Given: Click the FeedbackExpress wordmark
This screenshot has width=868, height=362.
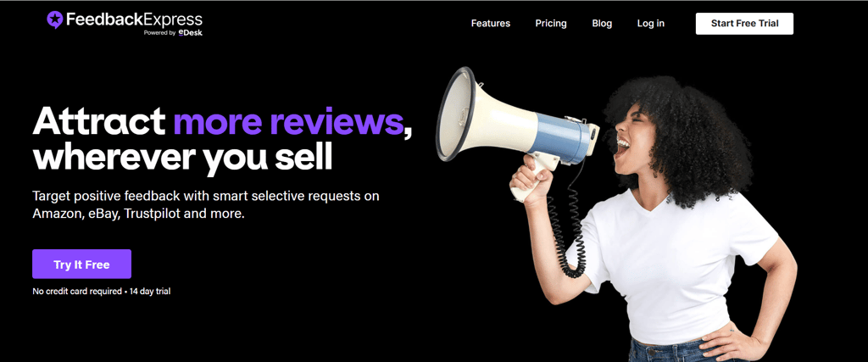Looking at the screenshot, I should [135, 20].
